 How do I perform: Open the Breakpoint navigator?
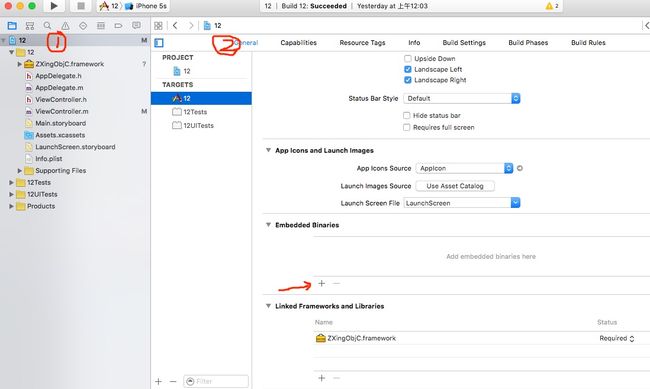pos(118,26)
